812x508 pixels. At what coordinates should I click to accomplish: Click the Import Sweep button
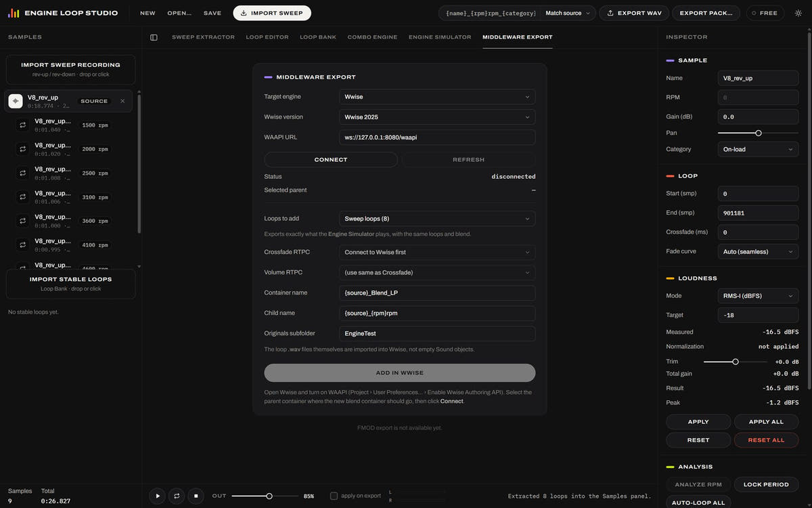tap(272, 13)
